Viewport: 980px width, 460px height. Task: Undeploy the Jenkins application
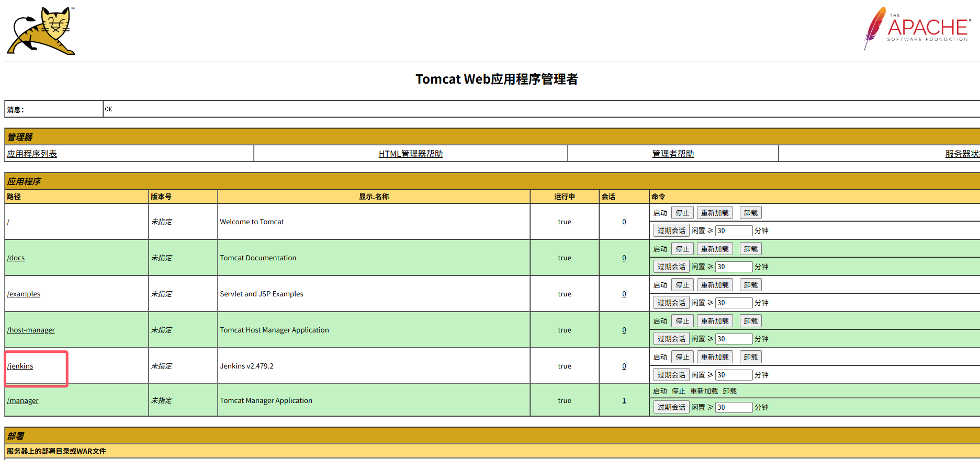pyautogui.click(x=751, y=357)
